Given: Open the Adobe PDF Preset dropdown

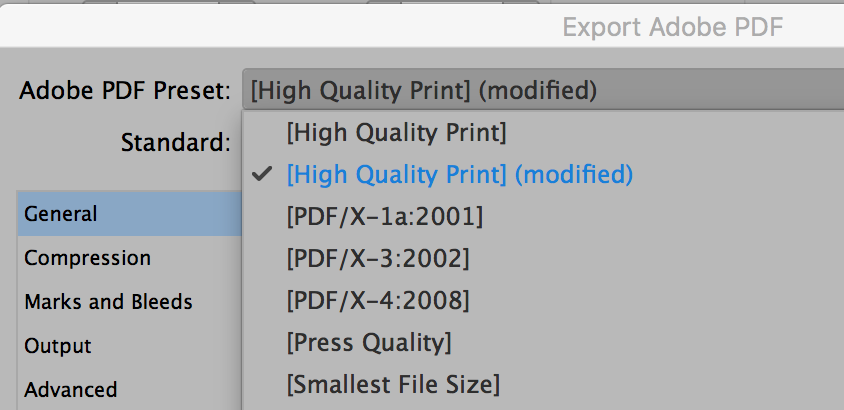Looking at the screenshot, I should (x=540, y=91).
